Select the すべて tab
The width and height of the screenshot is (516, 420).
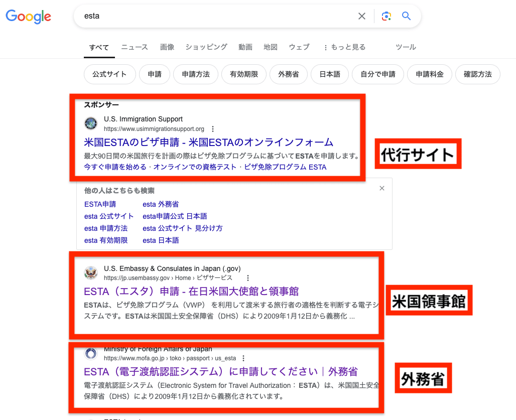click(x=99, y=47)
